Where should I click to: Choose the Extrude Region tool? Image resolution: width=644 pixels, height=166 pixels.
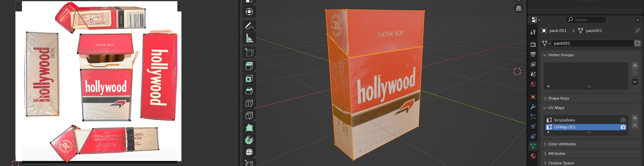[x=249, y=66]
